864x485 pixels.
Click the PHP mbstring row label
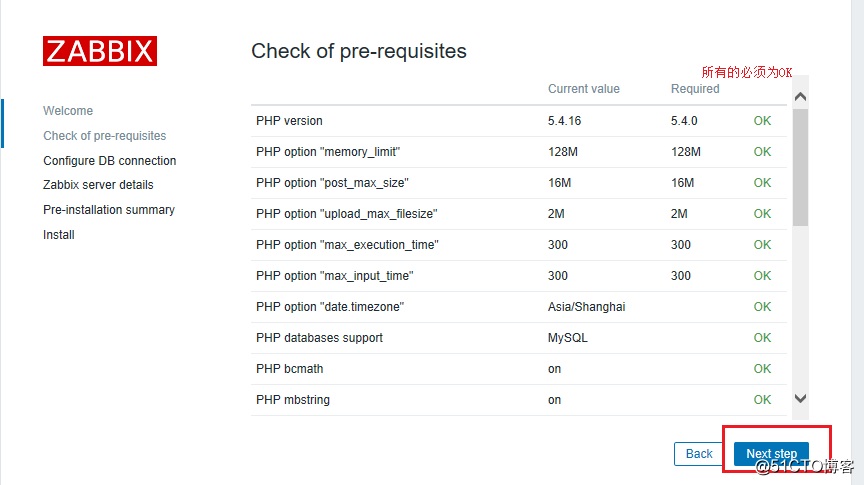293,400
